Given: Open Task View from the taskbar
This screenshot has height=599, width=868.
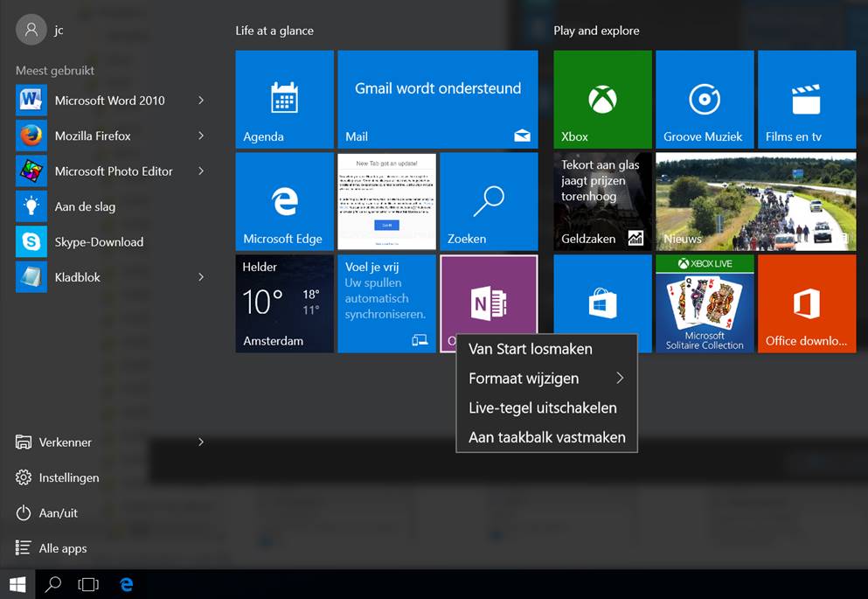Looking at the screenshot, I should [88, 583].
